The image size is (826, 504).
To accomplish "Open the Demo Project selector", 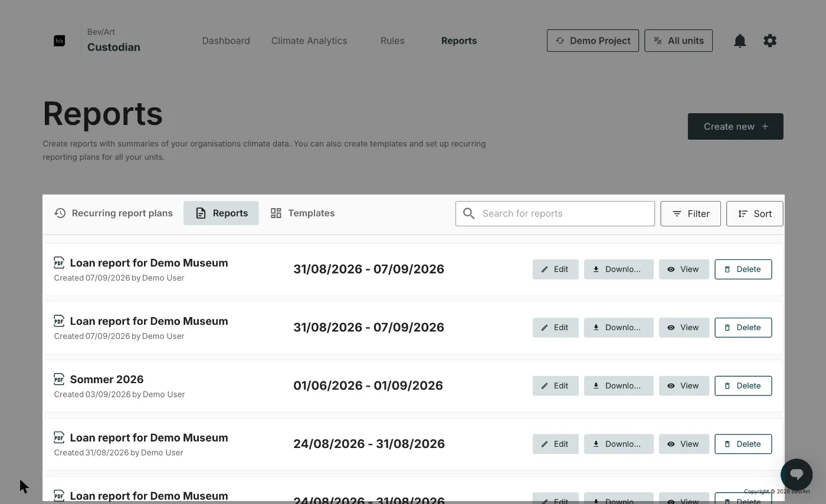I will (x=593, y=41).
